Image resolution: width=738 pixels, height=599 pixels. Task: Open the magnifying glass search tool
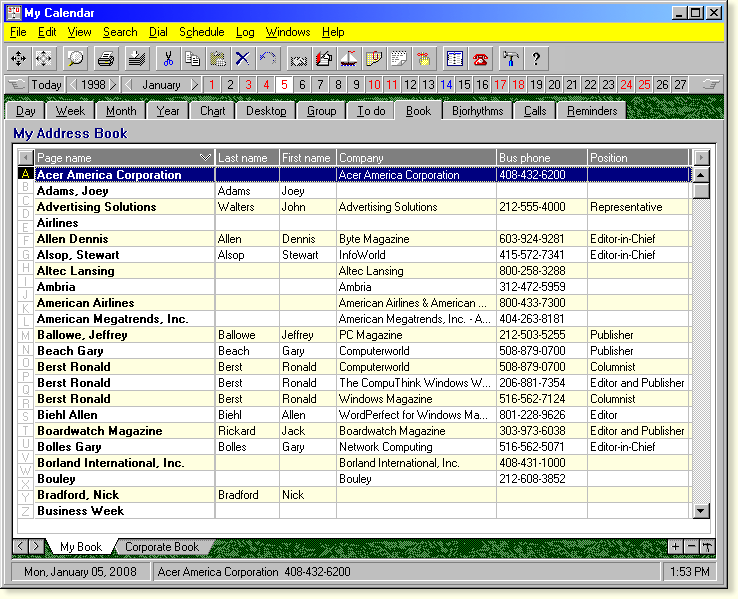(x=75, y=59)
